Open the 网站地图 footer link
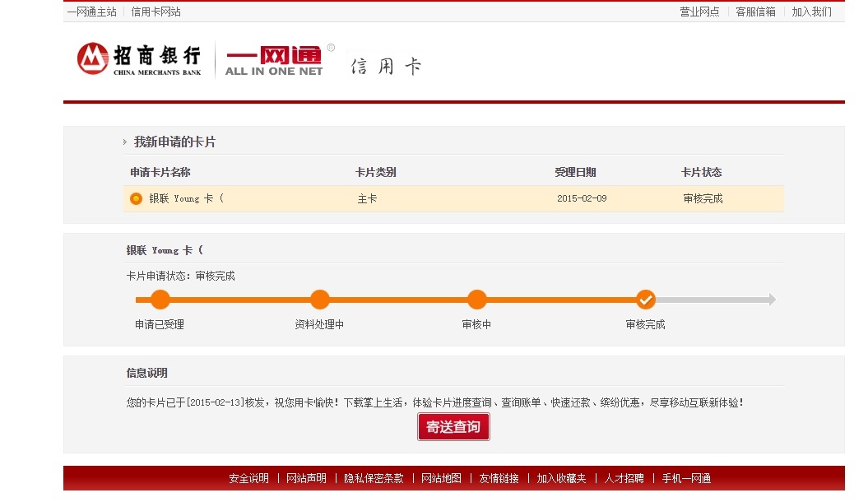This screenshot has width=868, height=502. click(441, 478)
